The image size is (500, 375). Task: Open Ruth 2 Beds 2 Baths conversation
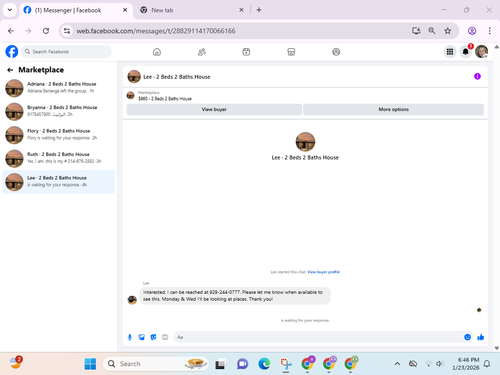pos(59,158)
